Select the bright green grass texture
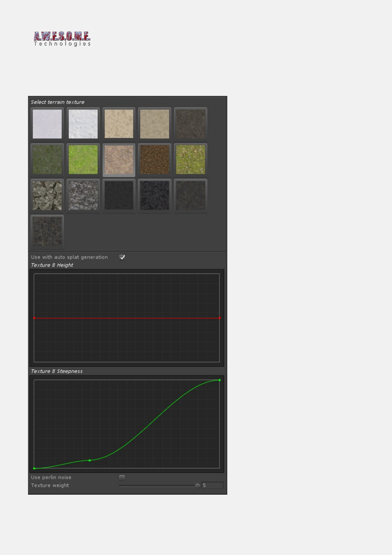This screenshot has height=555, width=392. point(83,160)
